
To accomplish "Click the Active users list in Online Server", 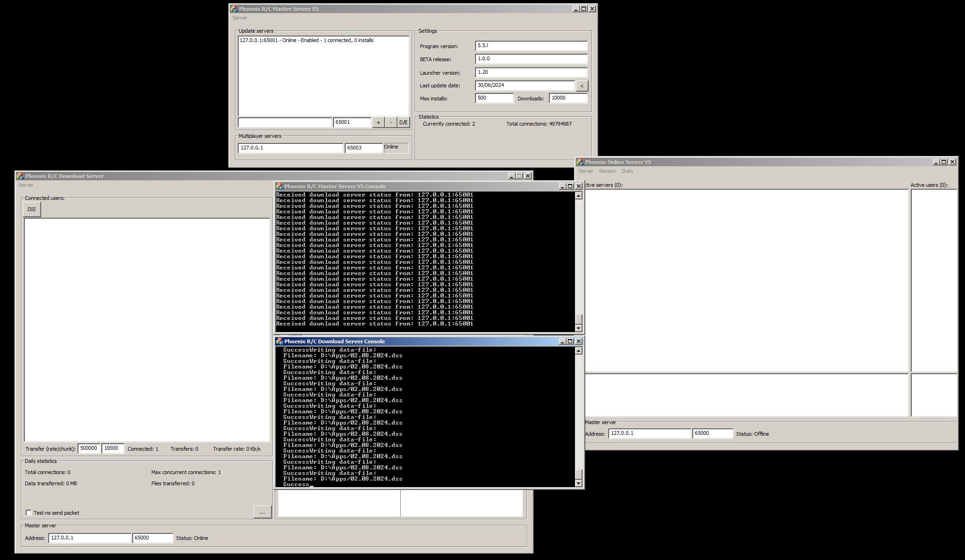I will (x=934, y=281).
